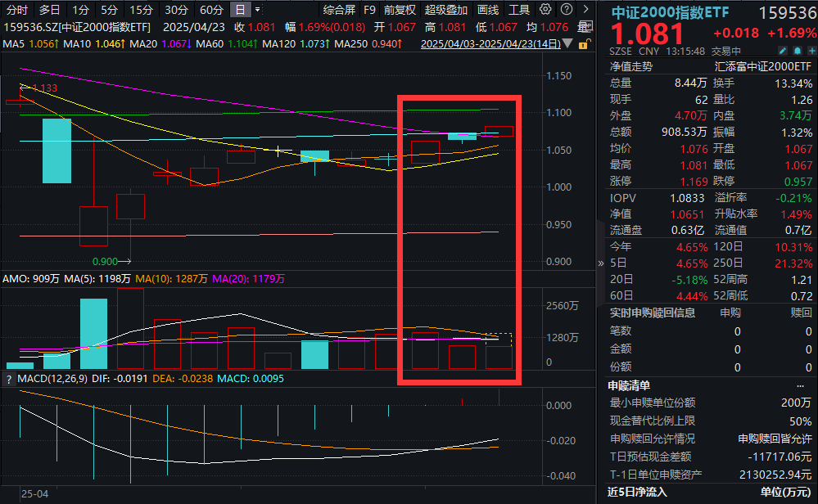This screenshot has width=818, height=504.
Task: Click the F9 button in the toolbar
Action: pyautogui.click(x=368, y=10)
